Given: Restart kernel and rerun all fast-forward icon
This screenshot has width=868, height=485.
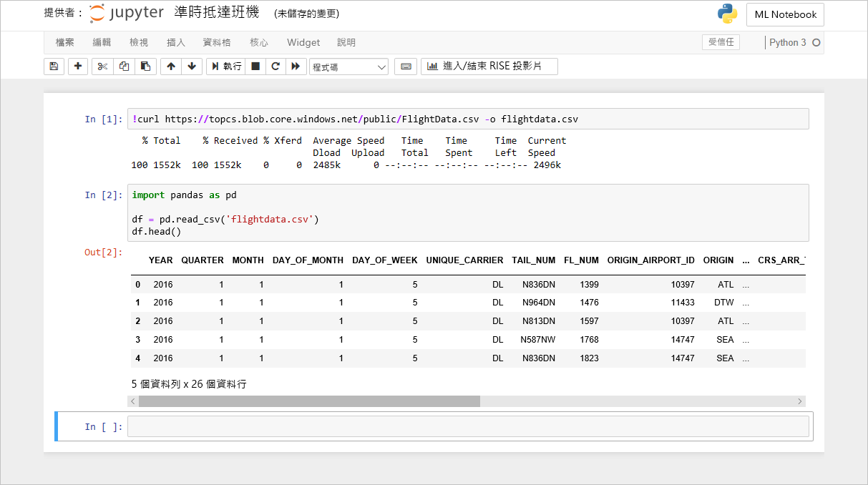Looking at the screenshot, I should click(295, 67).
